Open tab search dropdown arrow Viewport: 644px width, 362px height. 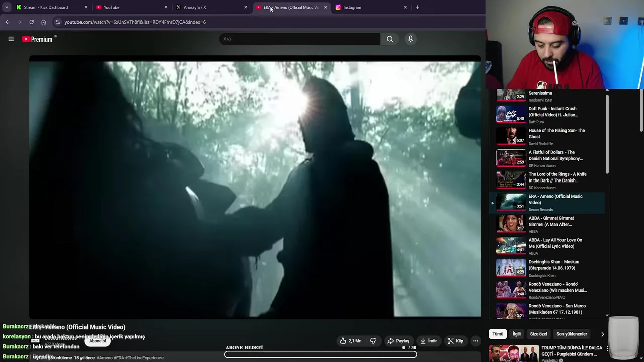(6, 7)
